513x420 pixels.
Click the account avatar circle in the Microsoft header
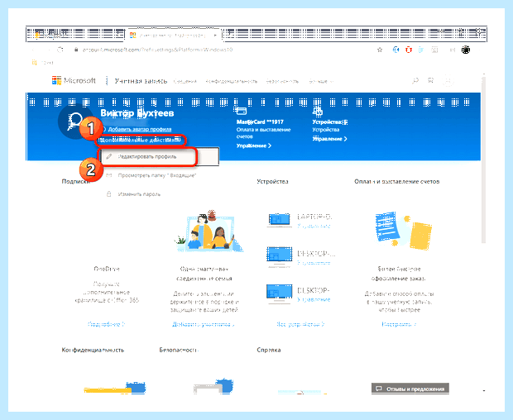click(x=448, y=80)
